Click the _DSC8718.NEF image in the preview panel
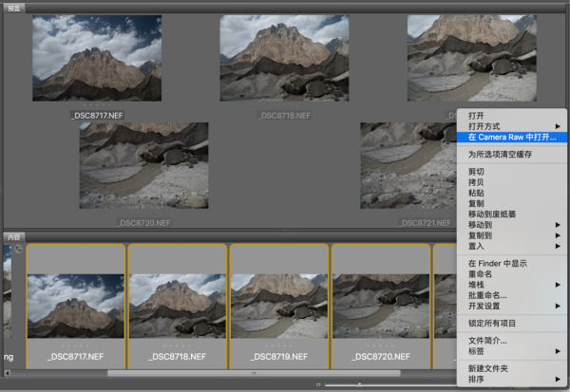Screen dimensions: 570x392 pos(284,58)
